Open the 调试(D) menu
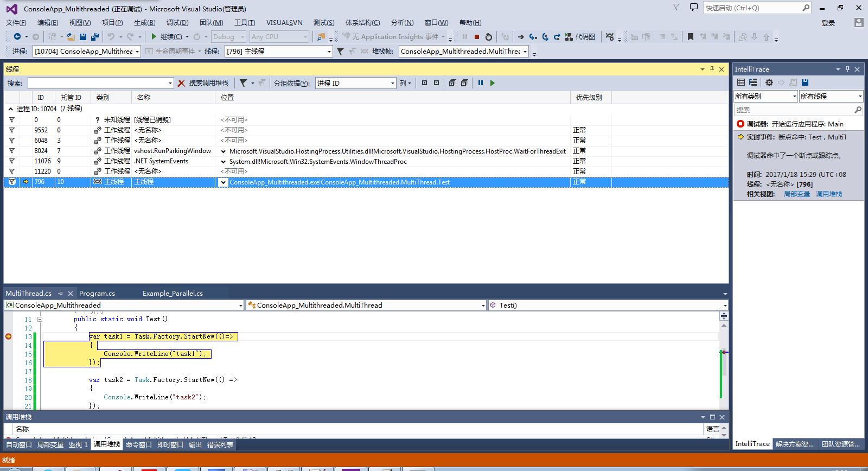868x471 pixels. (x=177, y=22)
